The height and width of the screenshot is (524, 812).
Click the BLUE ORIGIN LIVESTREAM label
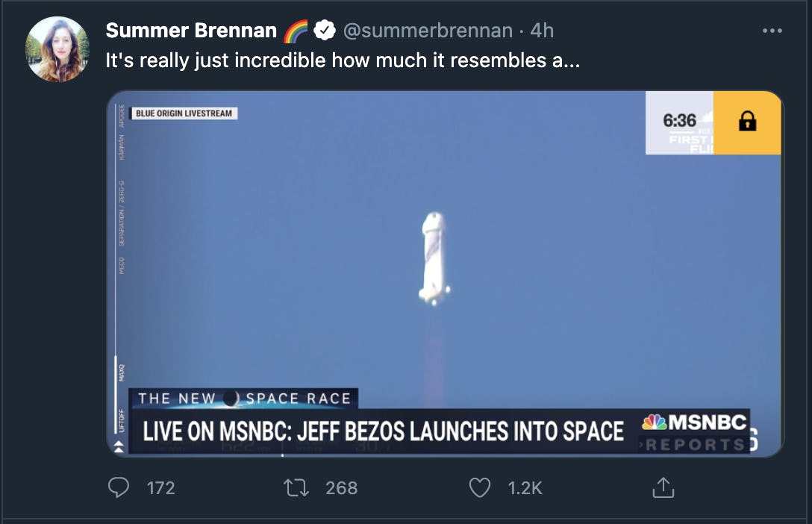click(x=183, y=113)
